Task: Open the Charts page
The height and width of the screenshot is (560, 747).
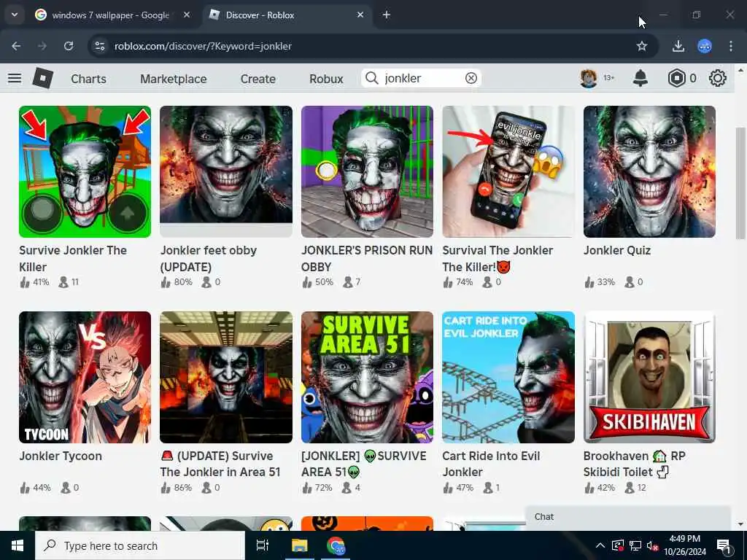Action: [x=88, y=79]
